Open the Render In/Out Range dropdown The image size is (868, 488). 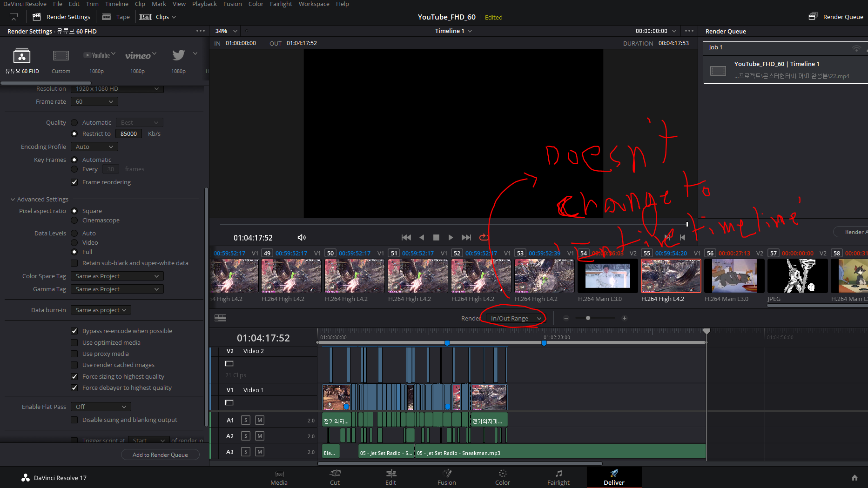tap(516, 318)
